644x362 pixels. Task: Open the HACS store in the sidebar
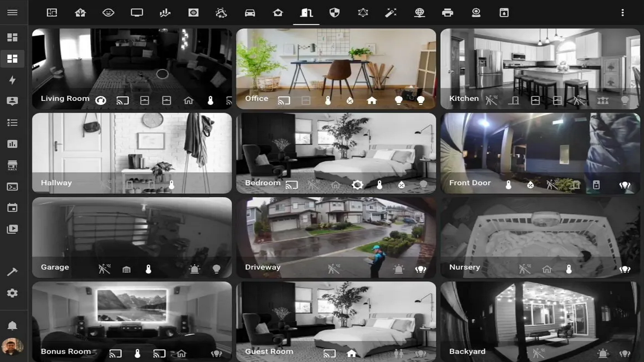click(x=12, y=165)
